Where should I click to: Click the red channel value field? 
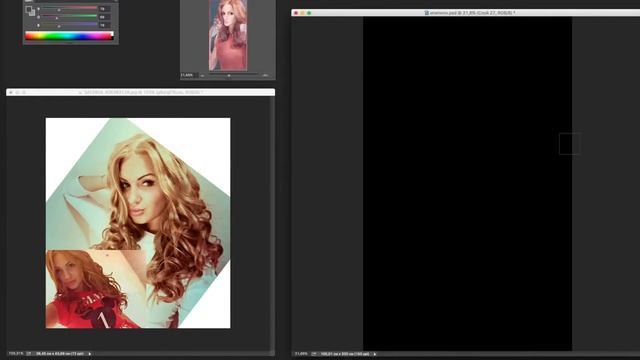tap(105, 9)
